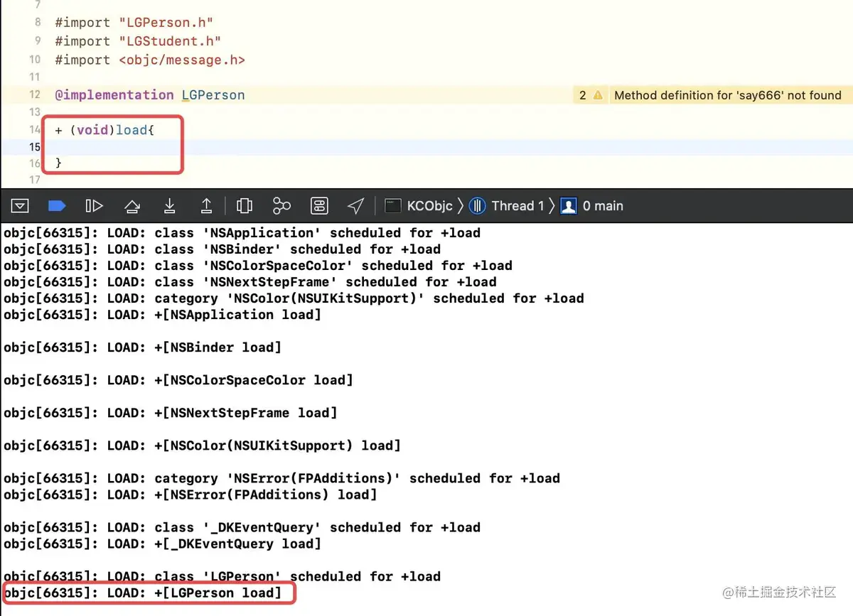Click the Step Over icon
Viewport: 853px width, 616px height.
[132, 206]
